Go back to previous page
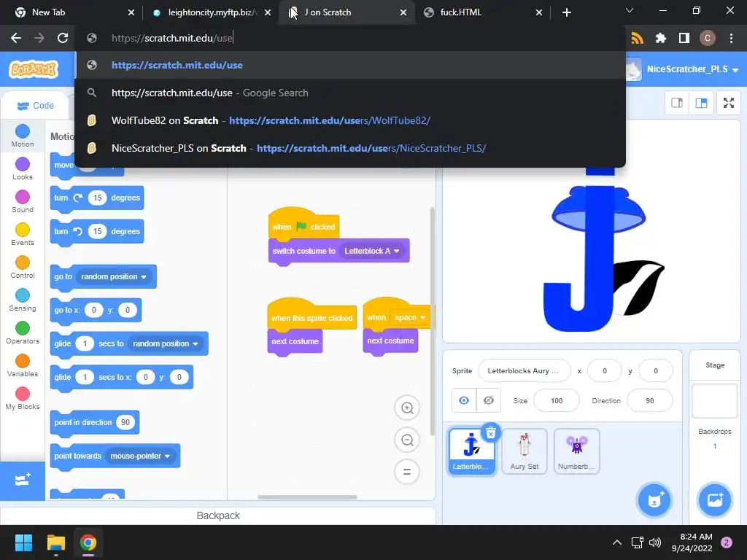 click(x=16, y=38)
